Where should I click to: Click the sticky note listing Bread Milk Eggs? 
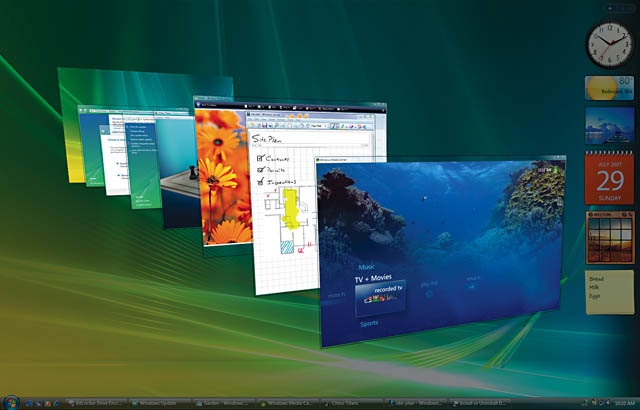pos(610,292)
